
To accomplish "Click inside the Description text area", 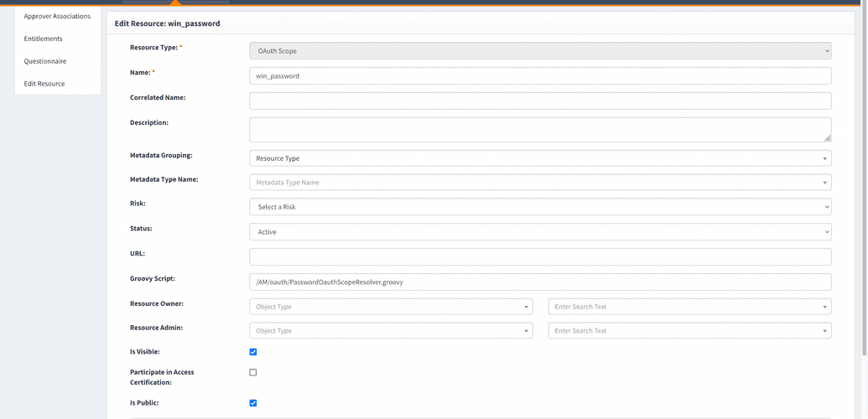I will point(540,129).
